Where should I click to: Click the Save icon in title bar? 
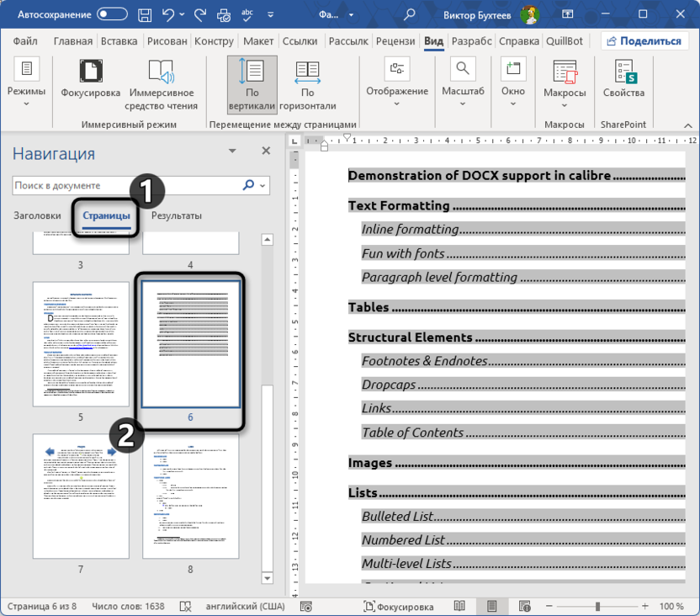(146, 15)
